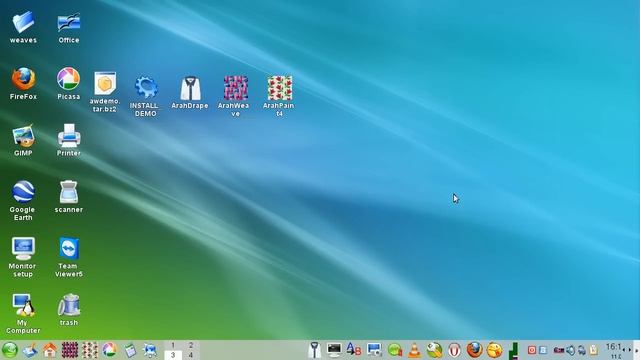Switch to virtual desktop 4 in pager
This screenshot has width=640, height=360.
pos(191,355)
